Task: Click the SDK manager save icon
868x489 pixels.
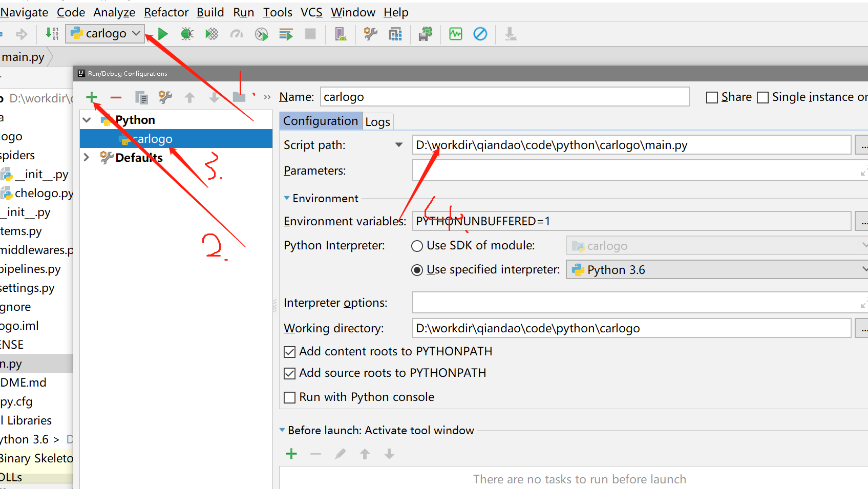Action: point(425,34)
